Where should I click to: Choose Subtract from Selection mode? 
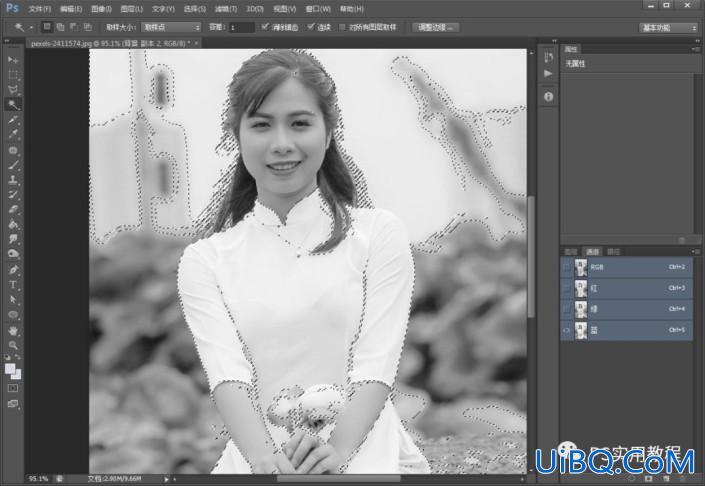coord(74,27)
